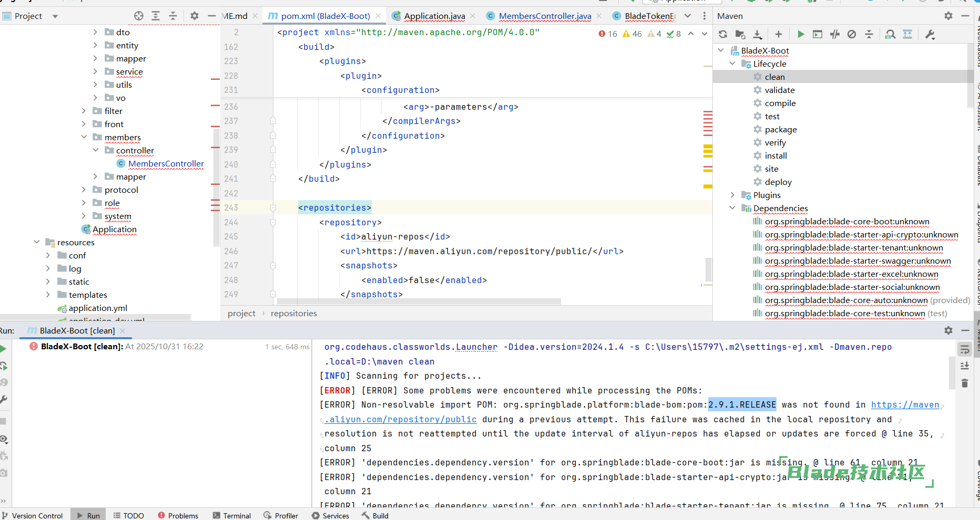
Task: Click Execute Maven Goal icon
Action: (x=818, y=34)
